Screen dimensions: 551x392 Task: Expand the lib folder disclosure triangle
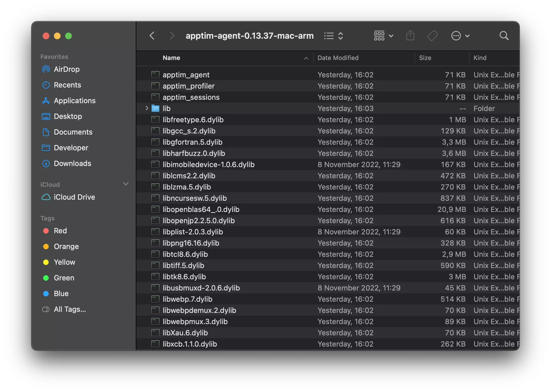coord(146,108)
